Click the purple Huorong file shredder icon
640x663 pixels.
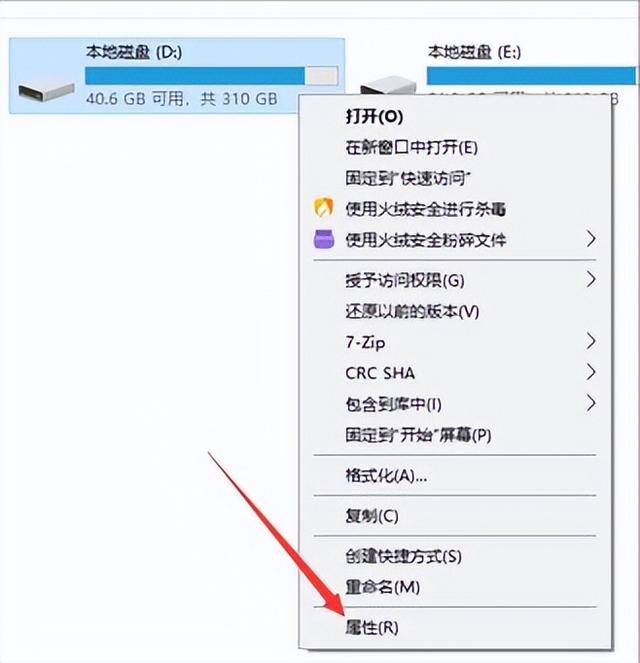pos(323,239)
